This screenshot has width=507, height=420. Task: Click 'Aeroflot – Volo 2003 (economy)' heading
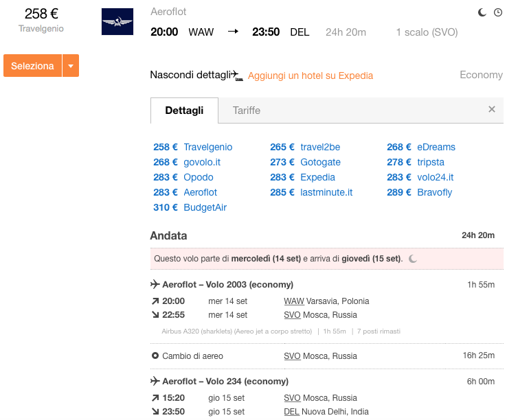point(227,285)
